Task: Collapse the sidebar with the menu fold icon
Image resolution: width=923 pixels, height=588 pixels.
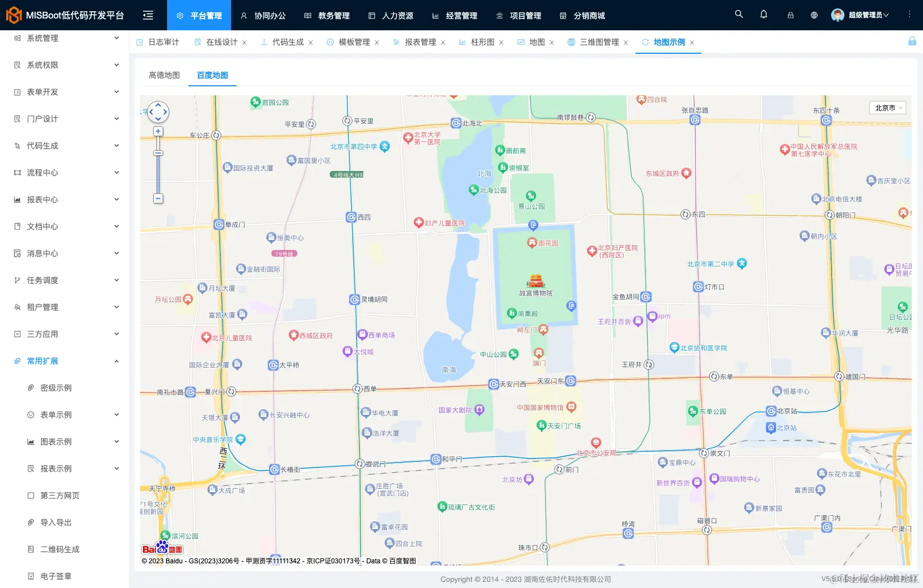Action: pos(148,15)
